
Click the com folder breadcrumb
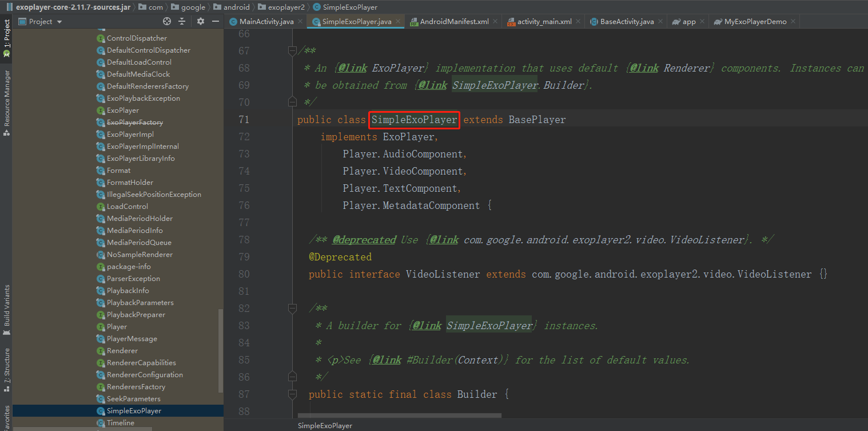(150, 7)
